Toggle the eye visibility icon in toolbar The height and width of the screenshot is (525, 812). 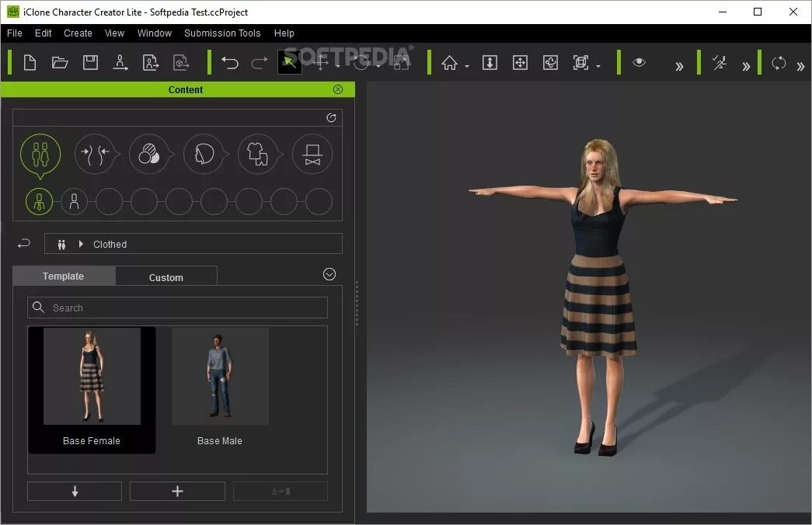639,63
